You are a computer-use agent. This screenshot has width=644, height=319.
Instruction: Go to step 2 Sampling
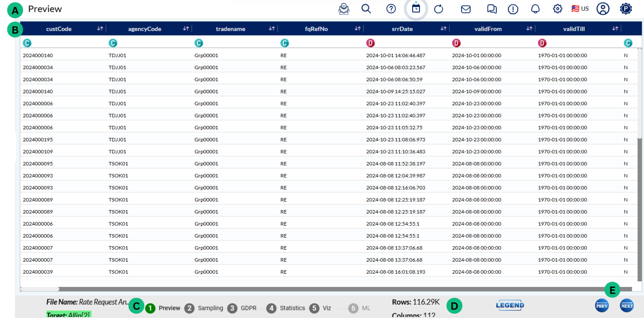[204, 308]
